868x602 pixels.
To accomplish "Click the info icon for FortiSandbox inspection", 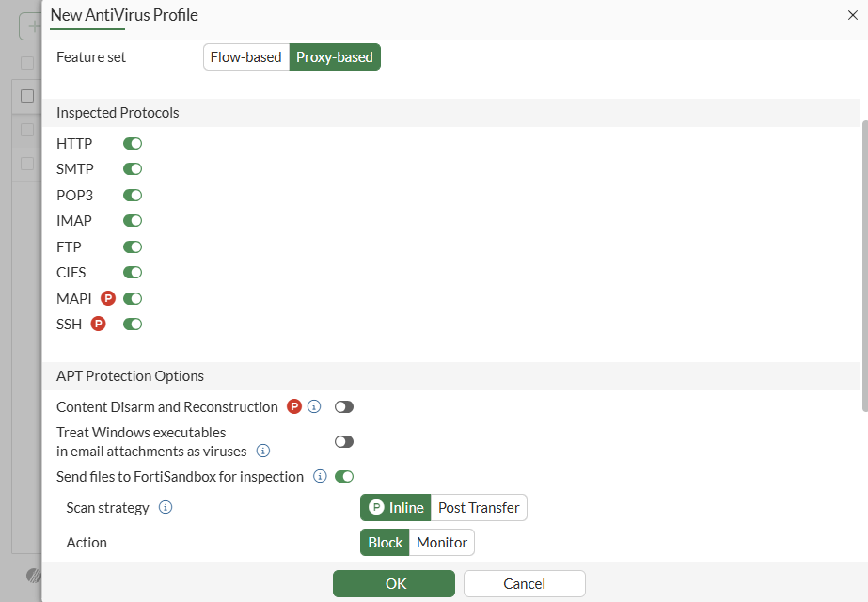I will pos(320,477).
